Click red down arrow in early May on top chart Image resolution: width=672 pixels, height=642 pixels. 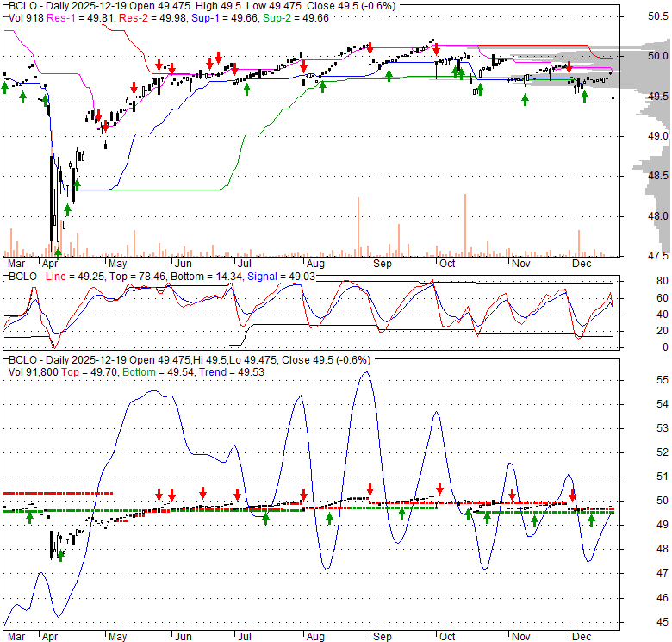[x=98, y=115]
